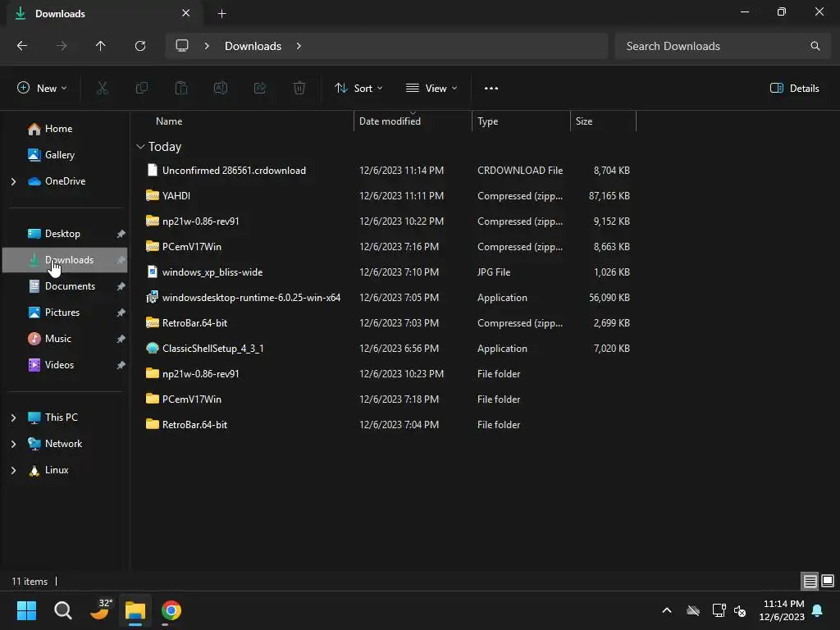The width and height of the screenshot is (840, 630).
Task: Add a new tab with plus button
Action: click(221, 13)
